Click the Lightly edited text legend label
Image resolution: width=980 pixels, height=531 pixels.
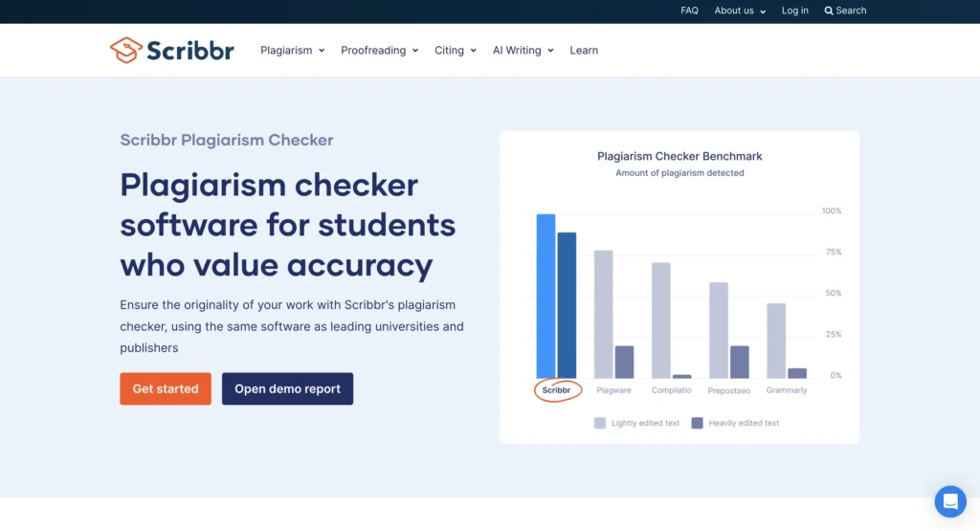tap(645, 423)
